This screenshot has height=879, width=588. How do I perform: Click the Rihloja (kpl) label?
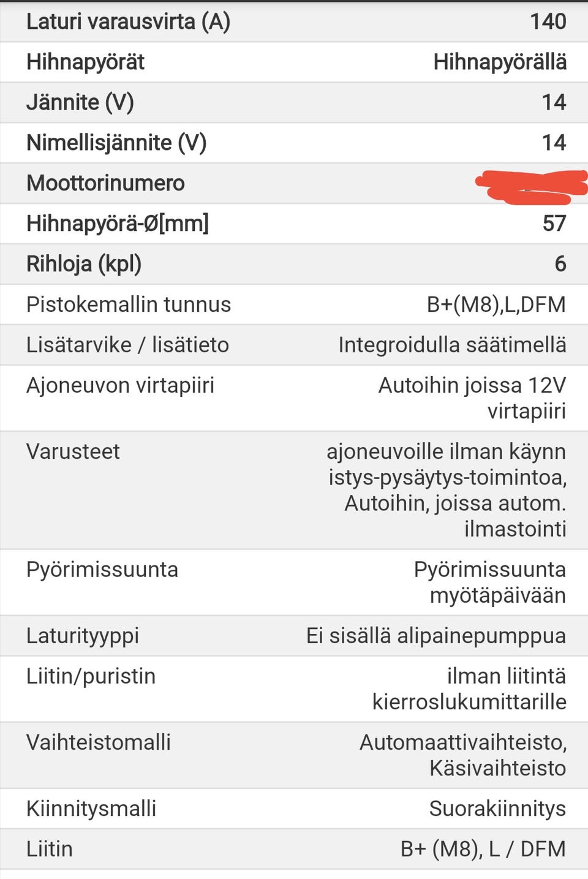(x=84, y=264)
